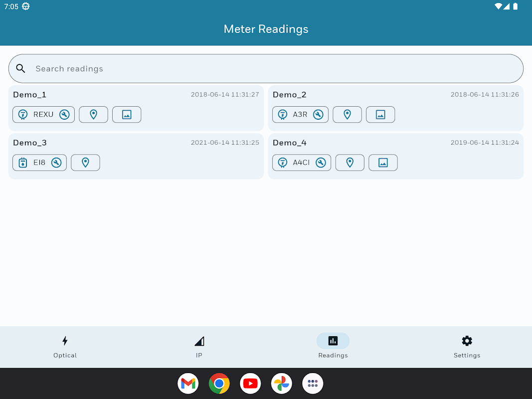The image size is (532, 399).
Task: Tap the wrench icon in the A3R chip
Action: point(318,114)
